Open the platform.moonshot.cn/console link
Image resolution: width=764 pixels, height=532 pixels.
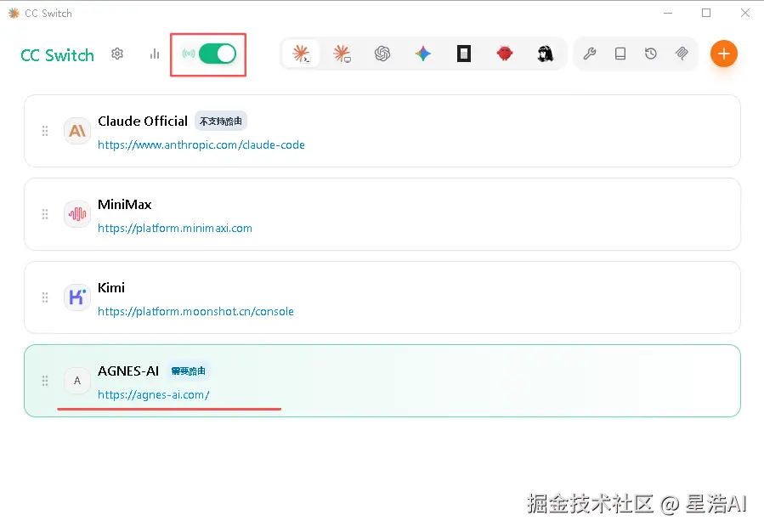(195, 312)
